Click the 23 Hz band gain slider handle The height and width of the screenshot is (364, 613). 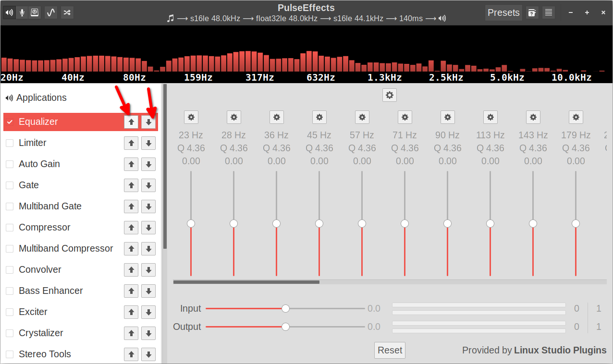pyautogui.click(x=191, y=223)
